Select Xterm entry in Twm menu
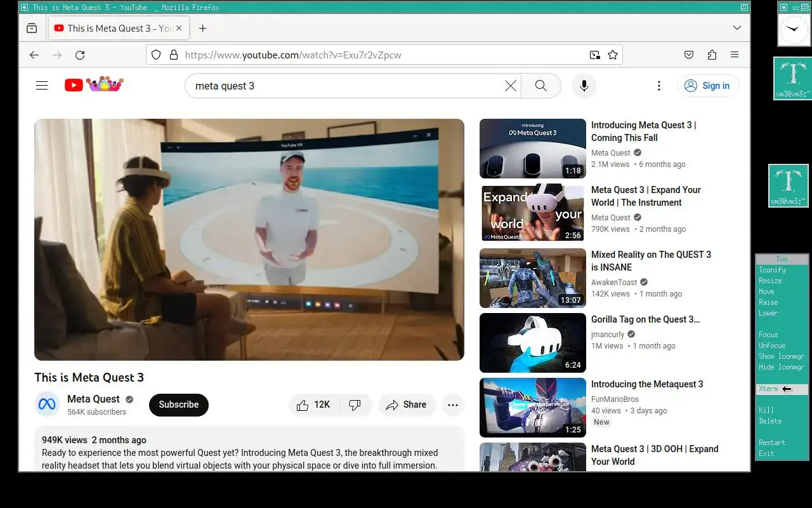Screen dimensions: 812x508 782,389
